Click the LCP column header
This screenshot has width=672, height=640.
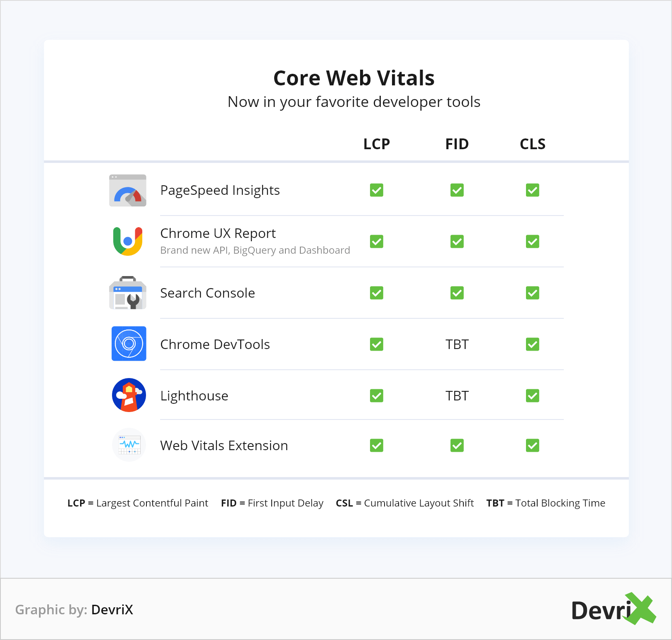point(377,144)
